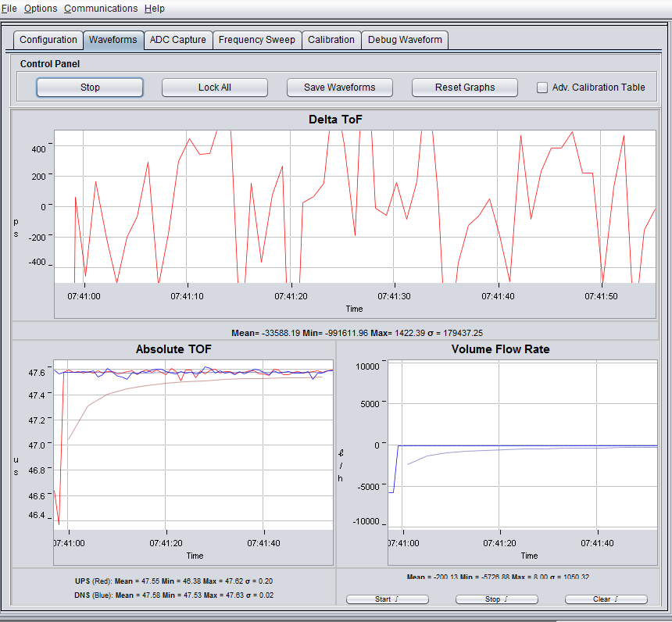Select the Waveforms tab
The image size is (672, 622).
(113, 40)
